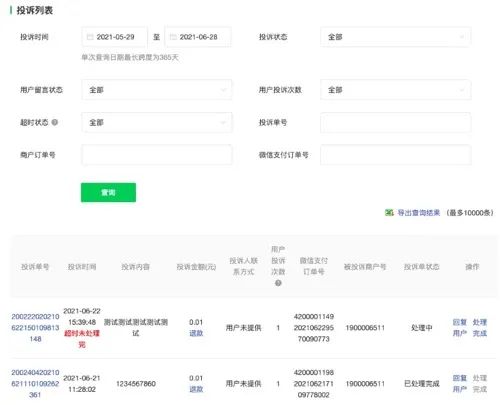This screenshot has height=405, width=500.
Task: Expand the 投诉状态 dropdown
Action: click(396, 37)
